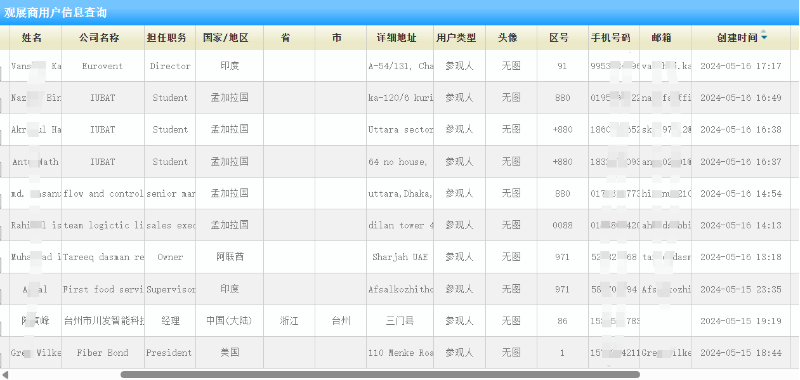Select the Eurovent company cell
The width and height of the screenshot is (800, 380).
pos(103,66)
